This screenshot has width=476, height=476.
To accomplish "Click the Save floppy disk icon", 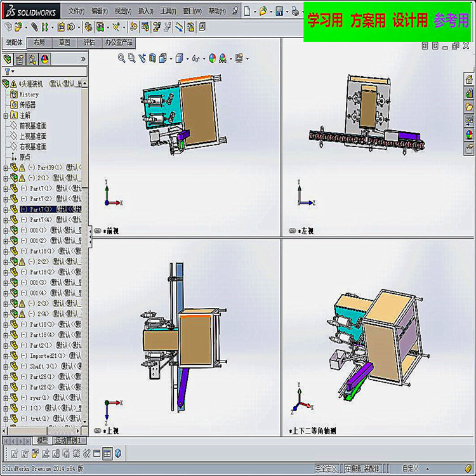I will coord(279,11).
